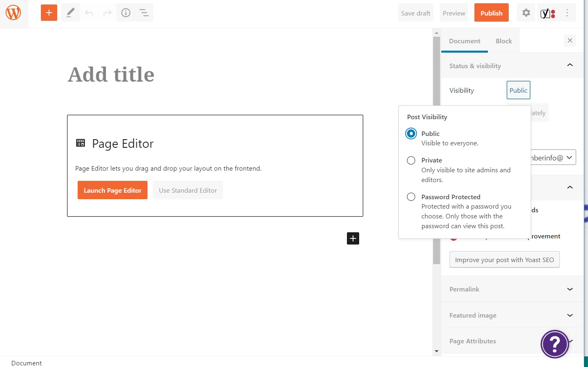Toggle settings sidebar gear icon
588x367 pixels.
(x=526, y=13)
